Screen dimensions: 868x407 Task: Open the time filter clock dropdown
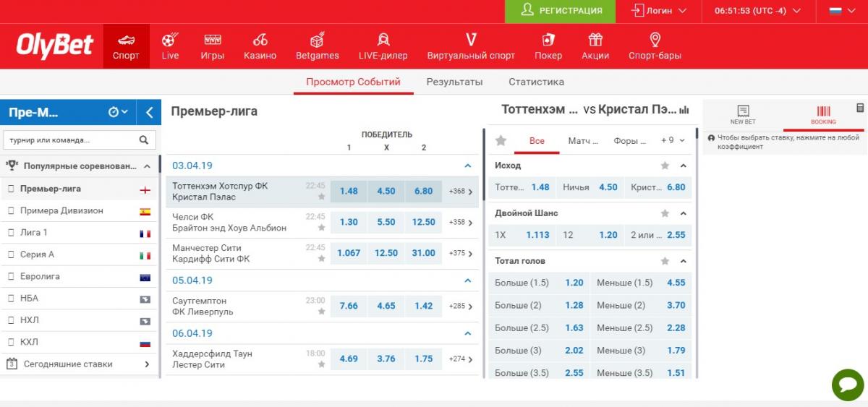pos(118,112)
